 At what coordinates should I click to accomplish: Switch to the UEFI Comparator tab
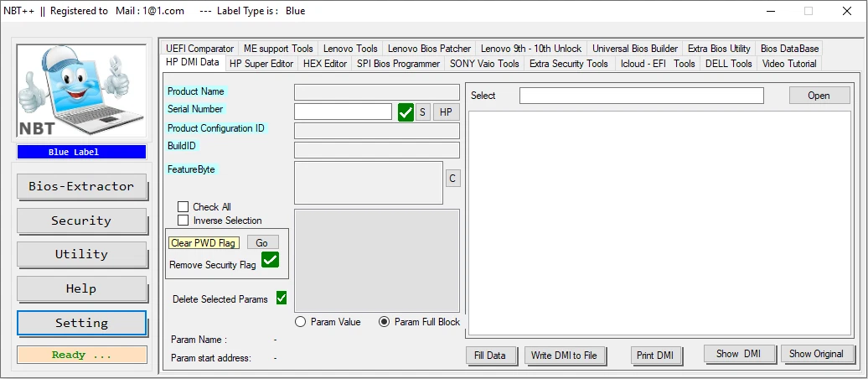[200, 48]
